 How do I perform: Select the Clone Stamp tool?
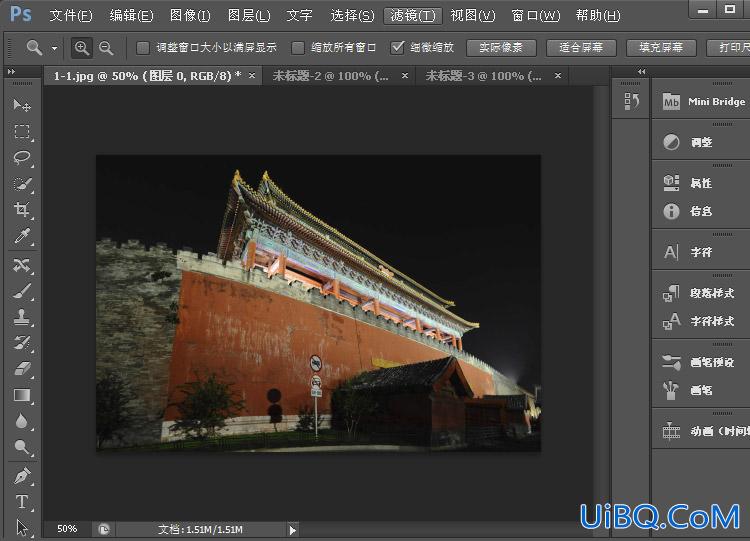(x=22, y=317)
